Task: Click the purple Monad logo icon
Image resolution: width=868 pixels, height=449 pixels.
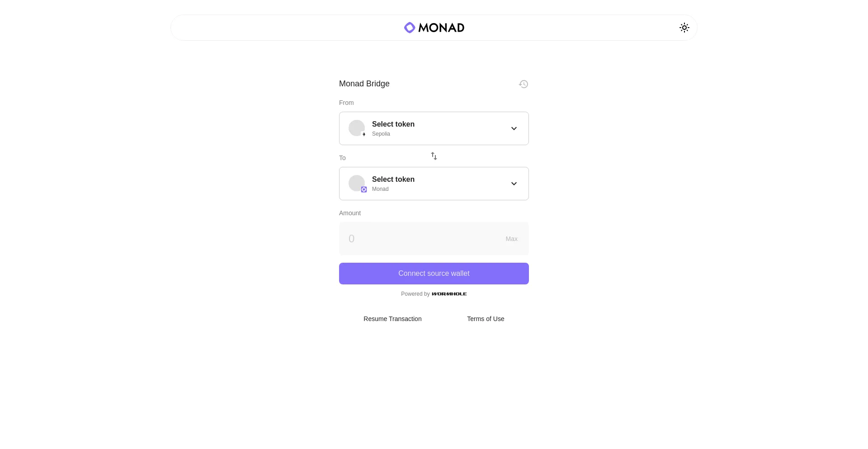Action: point(410,28)
